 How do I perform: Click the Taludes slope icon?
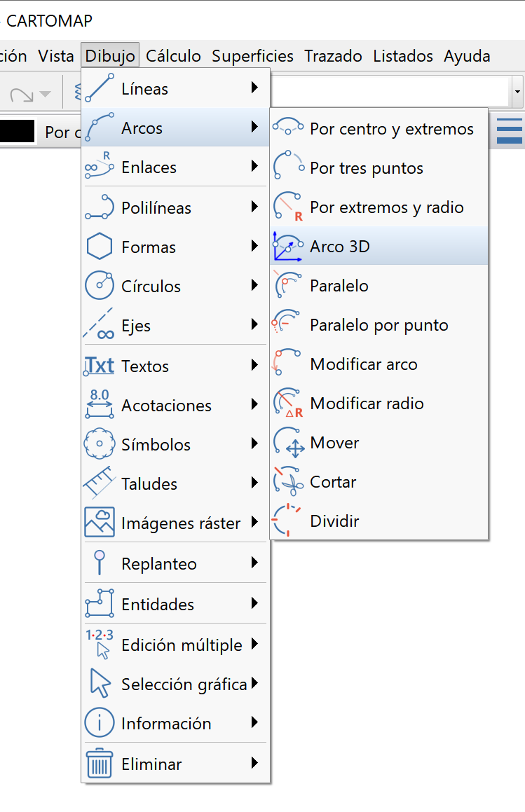coord(100,483)
